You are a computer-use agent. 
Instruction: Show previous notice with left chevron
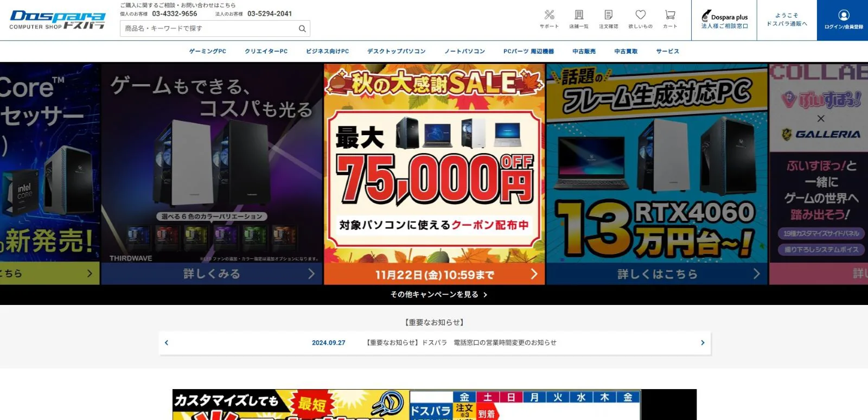tap(167, 343)
